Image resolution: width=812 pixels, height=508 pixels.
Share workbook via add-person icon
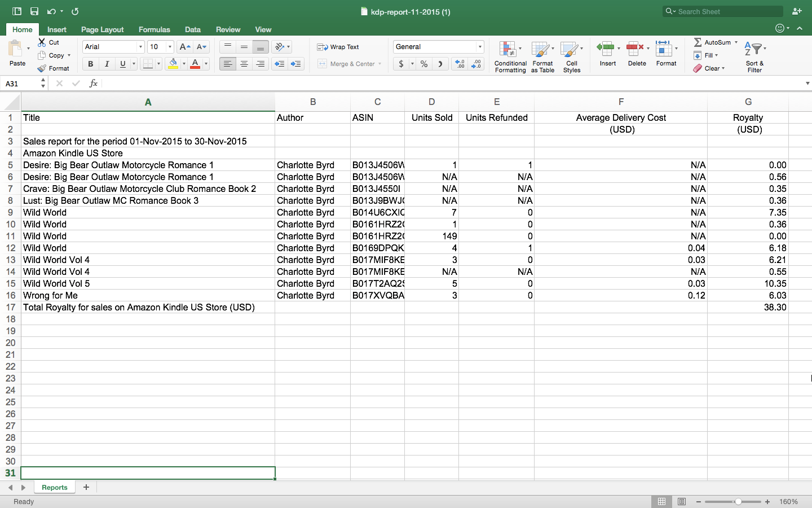(x=797, y=11)
